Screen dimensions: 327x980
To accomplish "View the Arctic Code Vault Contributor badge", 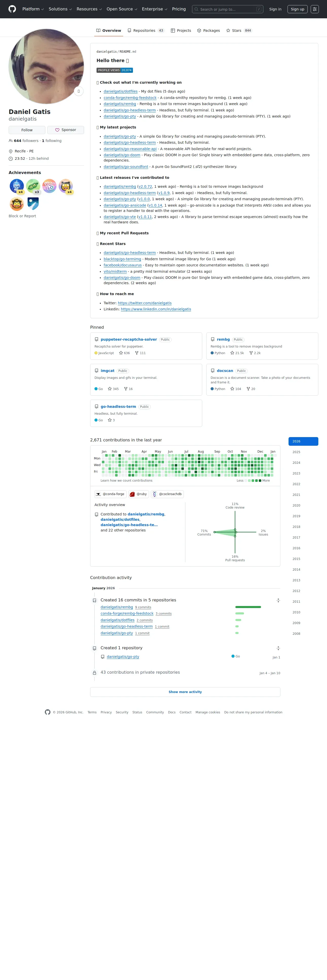I will [x=33, y=204].
